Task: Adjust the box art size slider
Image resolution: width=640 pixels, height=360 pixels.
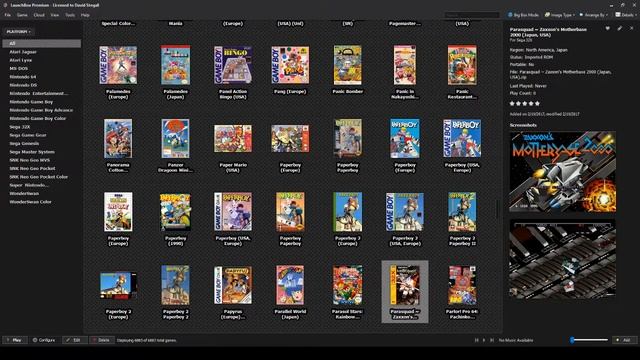Action: click(x=590, y=340)
